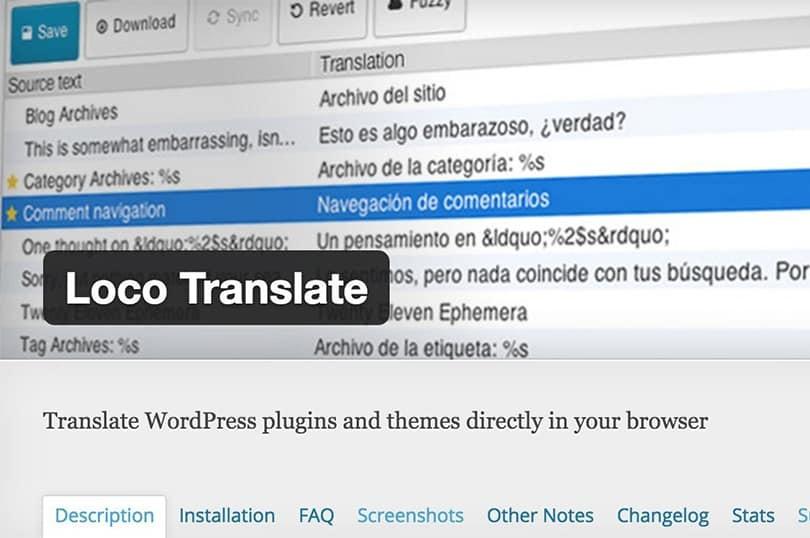810x538 pixels.
Task: Sort by Translation column header
Action: coord(361,62)
